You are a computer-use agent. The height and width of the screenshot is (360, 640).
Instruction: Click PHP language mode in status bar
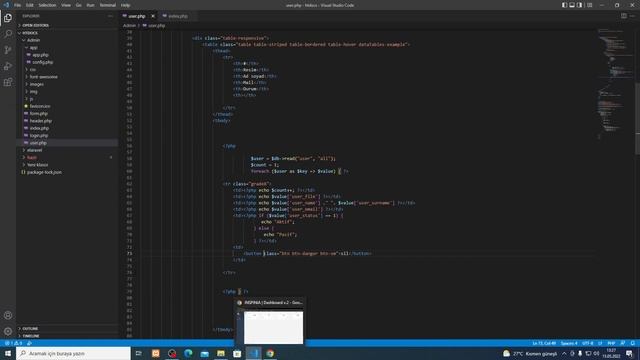(611, 343)
